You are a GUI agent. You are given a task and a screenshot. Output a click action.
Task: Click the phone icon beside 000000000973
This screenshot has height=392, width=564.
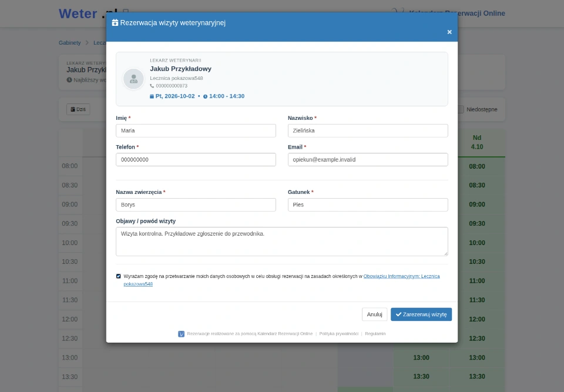pyautogui.click(x=152, y=86)
